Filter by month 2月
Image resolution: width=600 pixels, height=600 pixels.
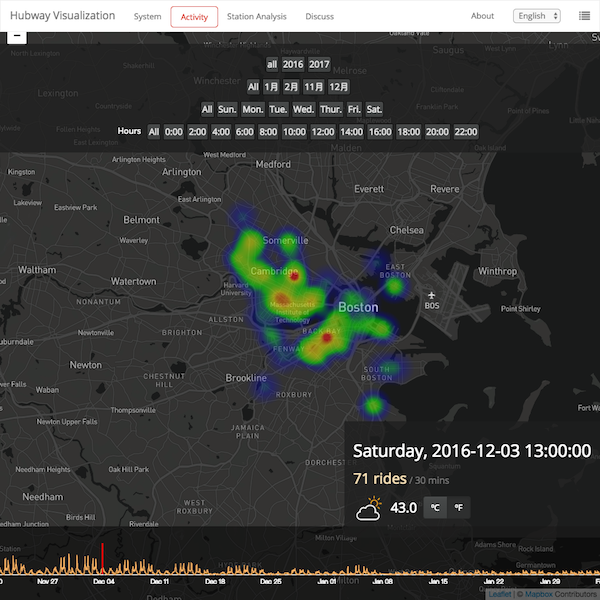point(291,87)
